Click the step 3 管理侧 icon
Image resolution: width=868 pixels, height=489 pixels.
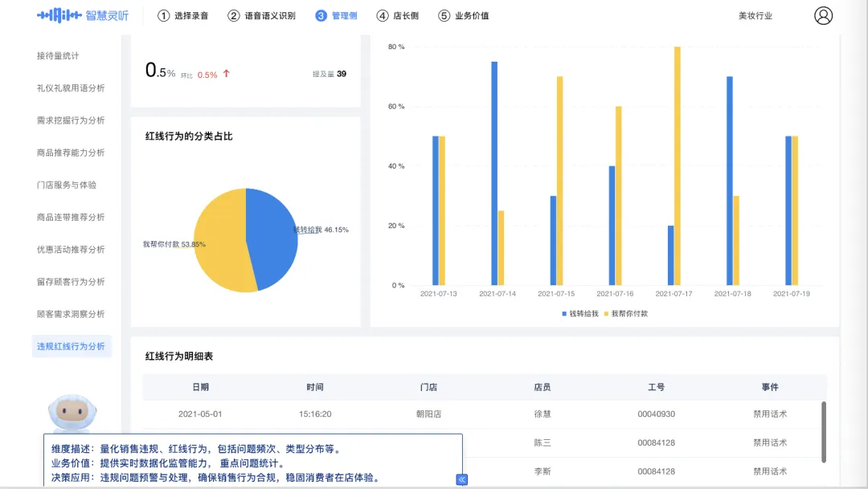click(x=321, y=14)
